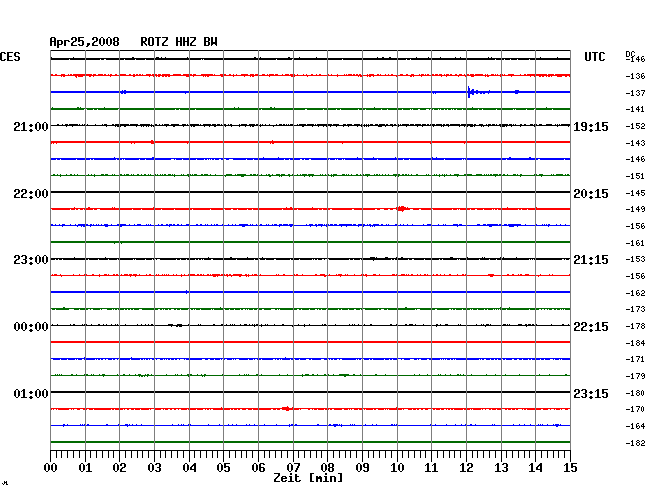Click minute tick label 12
Viewport: 650px width, 494px height.
[x=466, y=468]
